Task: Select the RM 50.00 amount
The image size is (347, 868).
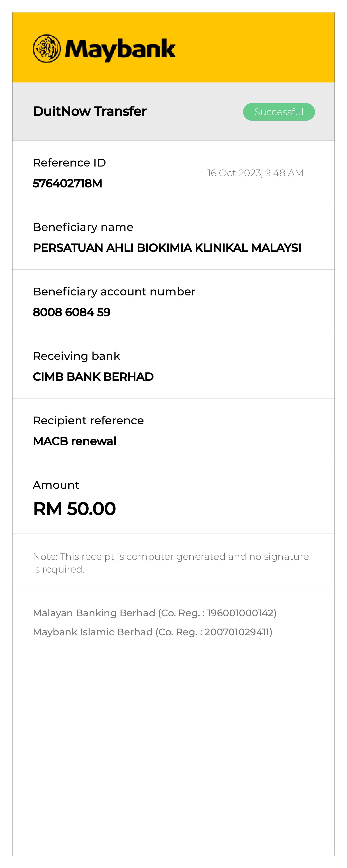Action: tap(74, 508)
